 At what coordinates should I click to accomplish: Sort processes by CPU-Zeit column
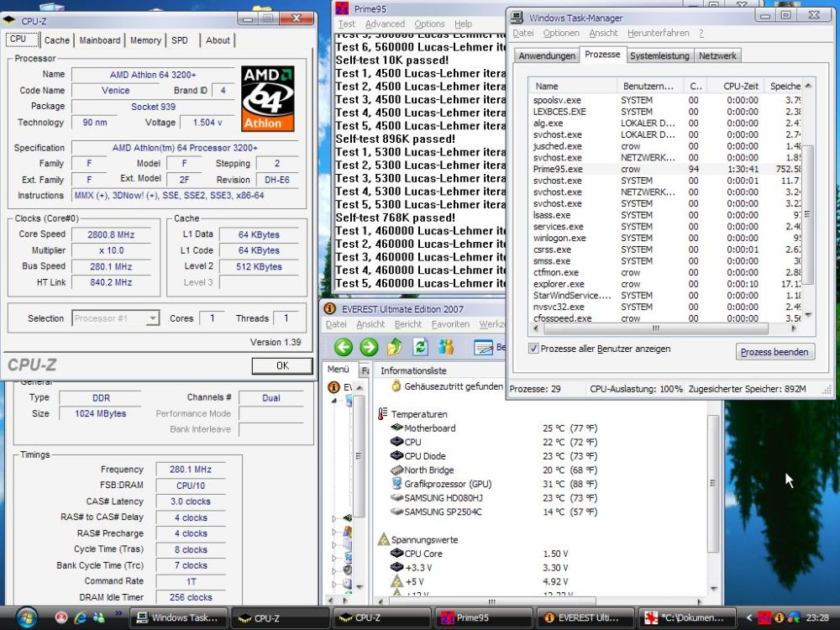[736, 86]
